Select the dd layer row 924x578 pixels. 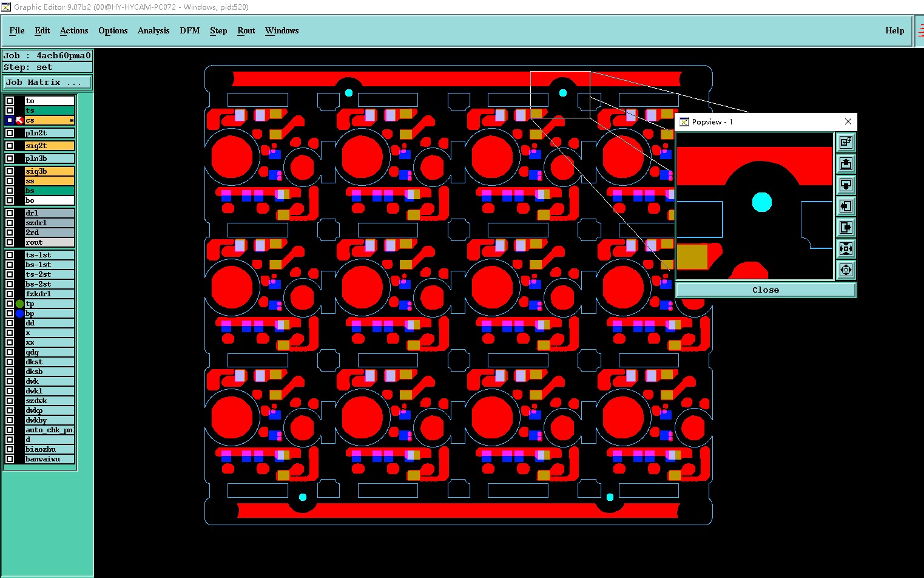(49, 323)
